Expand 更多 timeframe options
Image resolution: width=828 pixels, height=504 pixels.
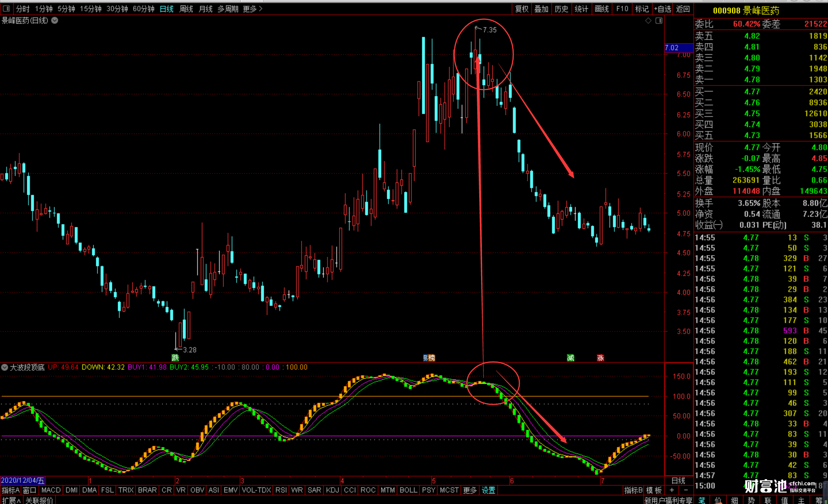(253, 8)
